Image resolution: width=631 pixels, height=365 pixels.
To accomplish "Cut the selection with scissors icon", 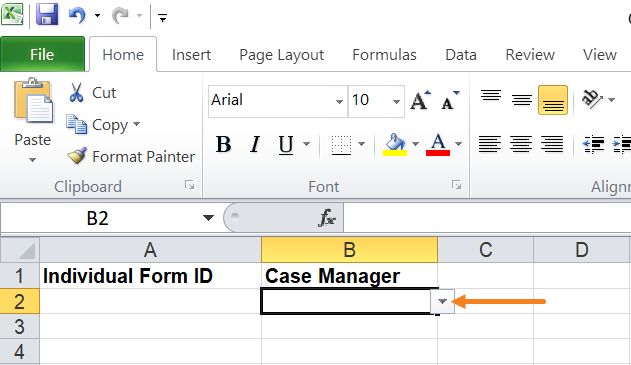I will (x=93, y=93).
